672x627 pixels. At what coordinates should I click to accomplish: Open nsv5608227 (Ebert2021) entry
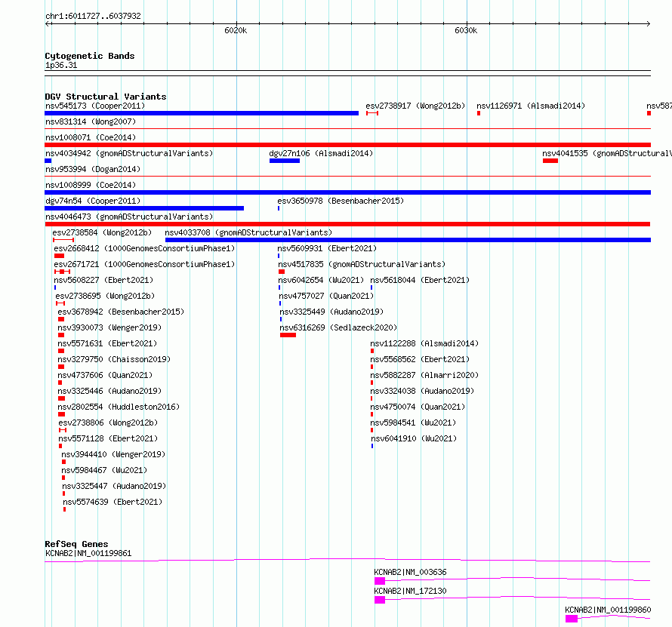[x=103, y=280]
